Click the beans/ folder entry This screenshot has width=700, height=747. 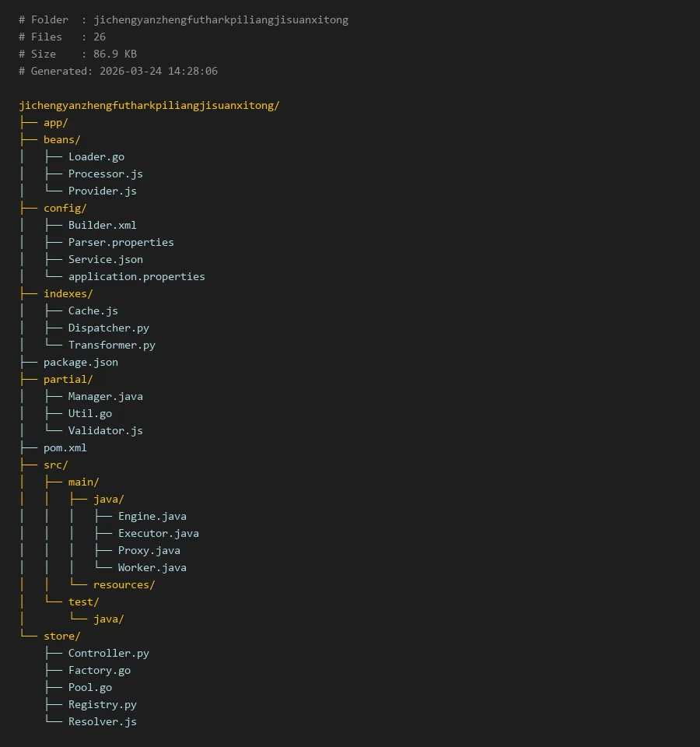point(61,139)
